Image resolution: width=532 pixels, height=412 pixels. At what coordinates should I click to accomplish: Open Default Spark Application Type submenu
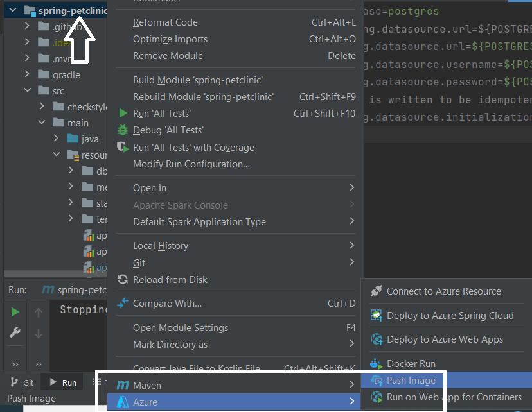tap(236, 222)
